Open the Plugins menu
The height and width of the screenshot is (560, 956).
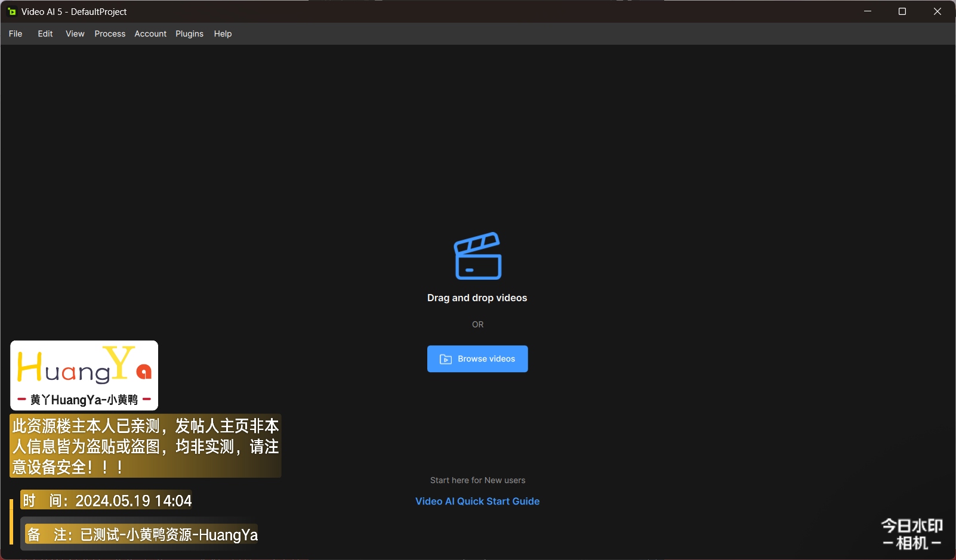point(189,34)
